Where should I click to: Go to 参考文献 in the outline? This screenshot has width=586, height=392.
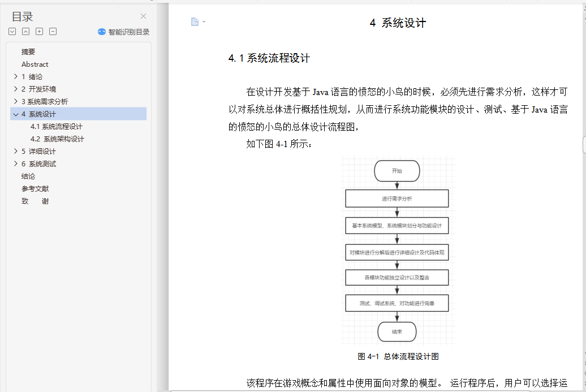(35, 189)
